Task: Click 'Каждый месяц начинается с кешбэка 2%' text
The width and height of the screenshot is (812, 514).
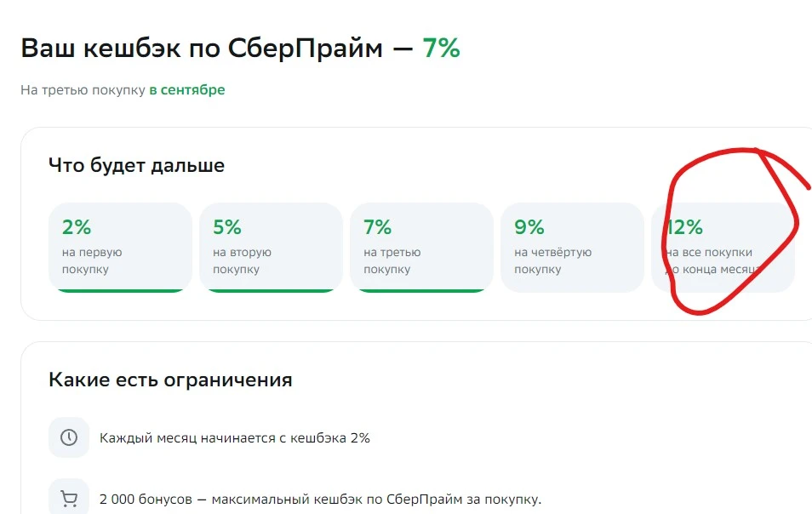Action: tap(235, 438)
